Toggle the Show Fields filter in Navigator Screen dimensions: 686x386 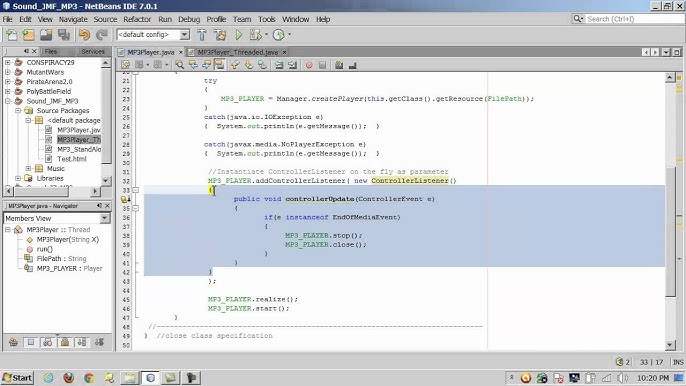[x=31, y=342]
